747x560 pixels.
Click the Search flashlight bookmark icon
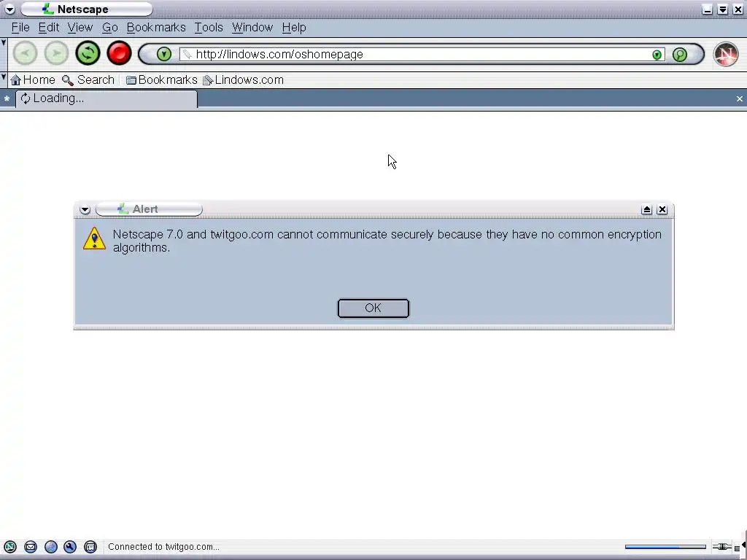click(x=68, y=80)
